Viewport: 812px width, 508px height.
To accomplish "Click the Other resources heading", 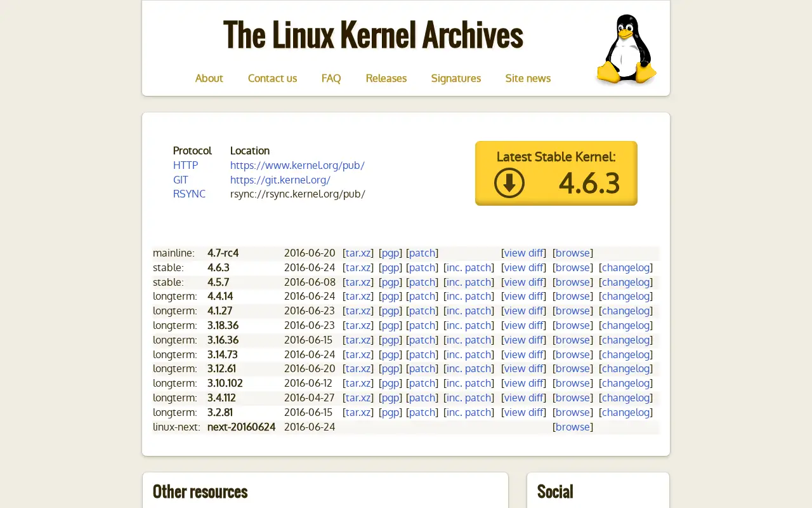I will point(200,491).
